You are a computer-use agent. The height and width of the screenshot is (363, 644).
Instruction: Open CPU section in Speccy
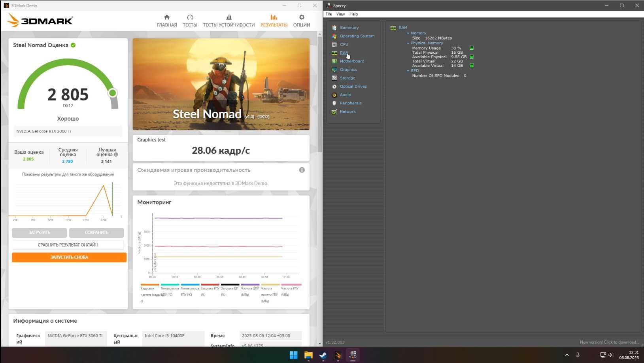coord(344,44)
